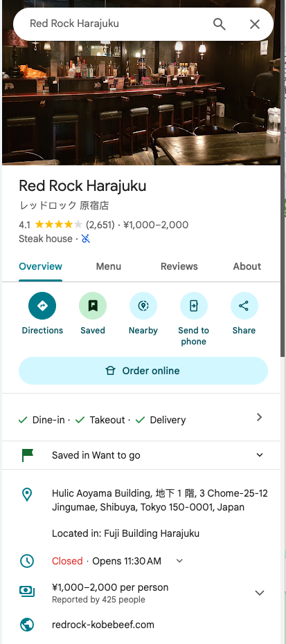Select the Send to phone icon
This screenshot has width=286, height=644.
click(193, 306)
